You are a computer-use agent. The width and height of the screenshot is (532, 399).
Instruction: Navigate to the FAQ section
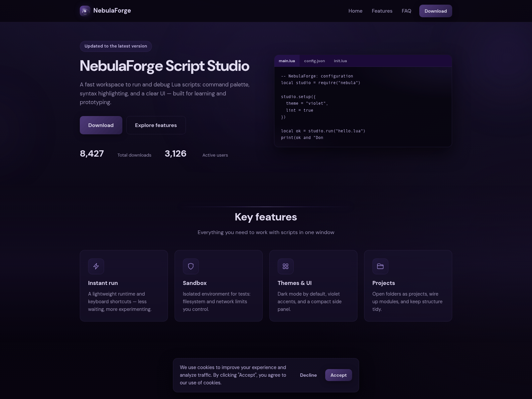tap(406, 11)
